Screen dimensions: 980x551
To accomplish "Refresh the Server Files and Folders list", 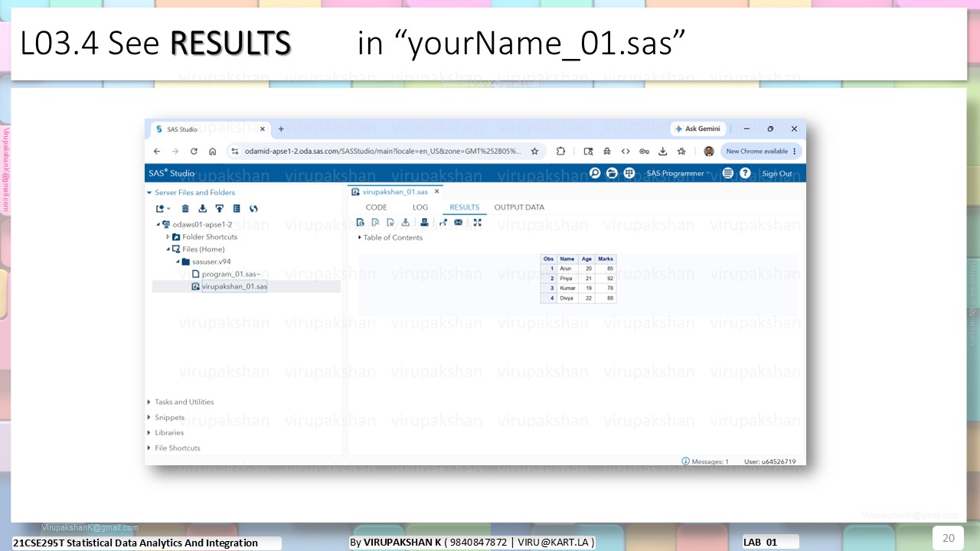I will [253, 208].
